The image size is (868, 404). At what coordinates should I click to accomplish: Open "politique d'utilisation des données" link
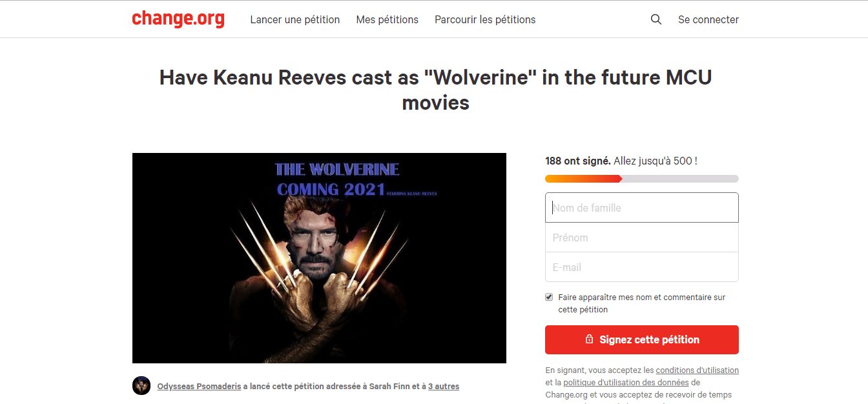pos(626,383)
